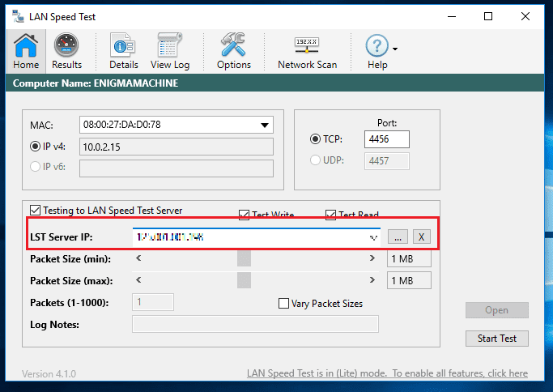Click the Packet Size (min) 1 MB value
553x392 pixels.
point(409,258)
